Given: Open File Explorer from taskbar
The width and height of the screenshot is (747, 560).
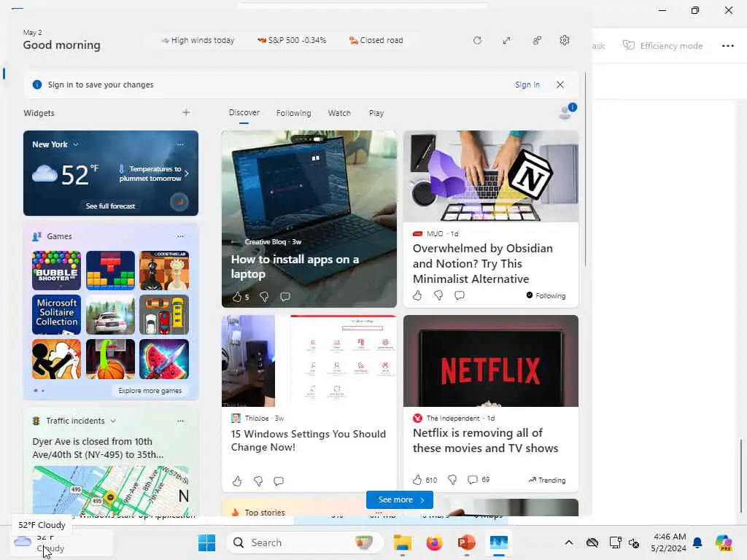Looking at the screenshot, I should click(x=402, y=542).
